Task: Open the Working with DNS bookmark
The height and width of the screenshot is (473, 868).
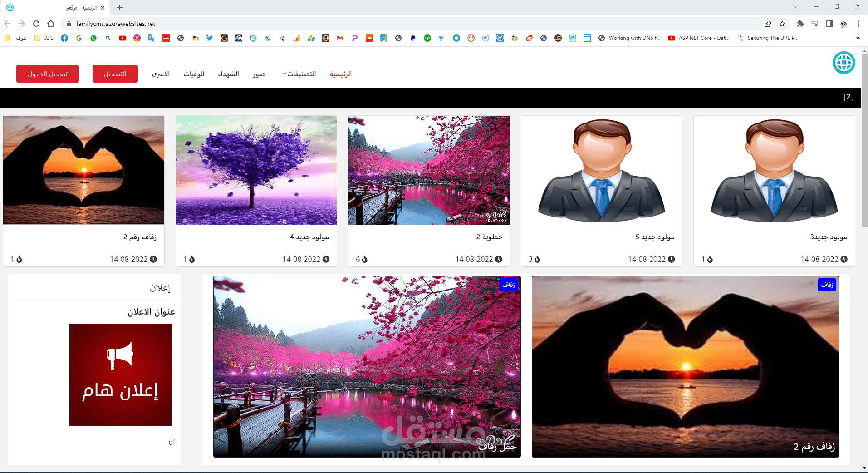Action: [x=629, y=38]
